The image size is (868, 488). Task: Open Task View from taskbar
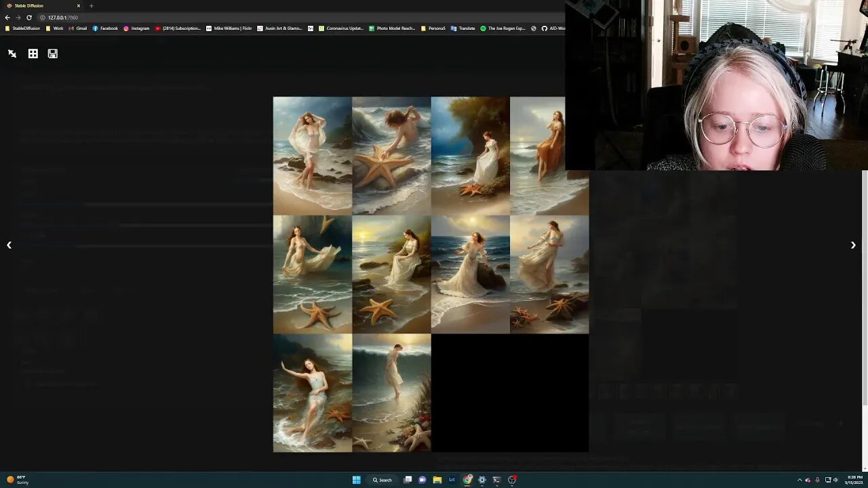tap(408, 480)
